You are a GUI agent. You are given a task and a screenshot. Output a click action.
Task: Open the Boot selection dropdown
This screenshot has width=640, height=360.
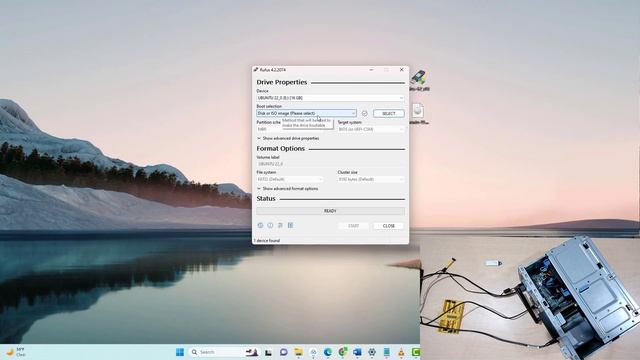pyautogui.click(x=307, y=113)
